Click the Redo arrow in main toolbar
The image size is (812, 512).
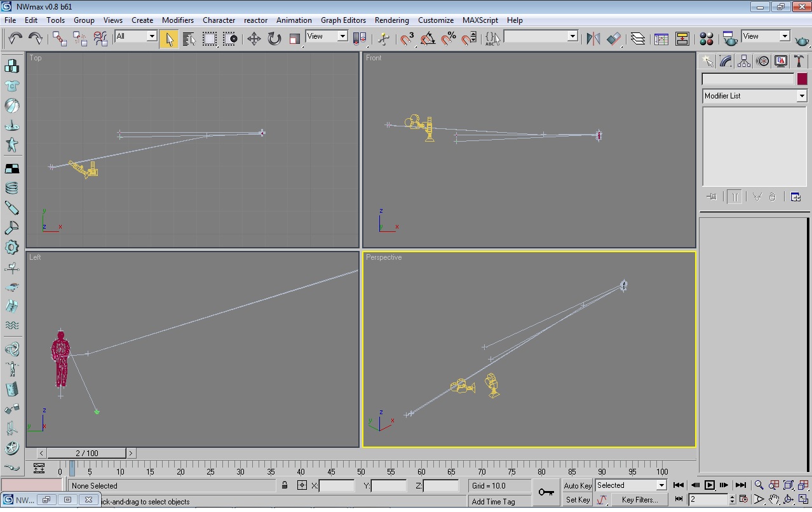[x=36, y=39]
